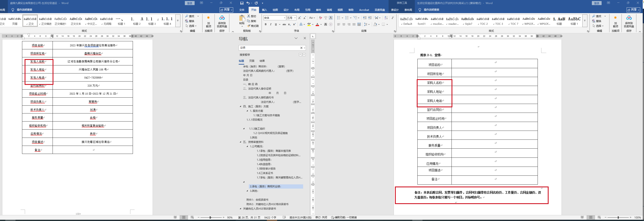The height and width of the screenshot is (221, 644).
Task: Save the right document using the quick-access floppy icon
Action: pyautogui.click(x=242, y=3)
